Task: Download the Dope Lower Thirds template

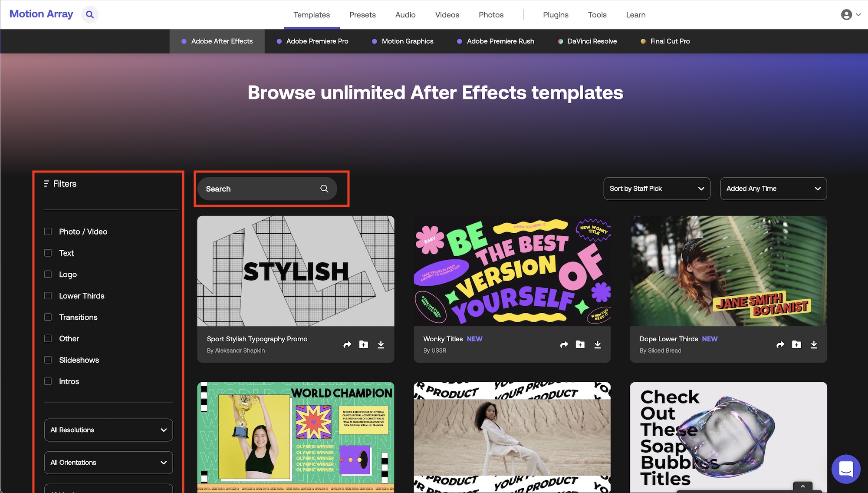Action: (814, 344)
